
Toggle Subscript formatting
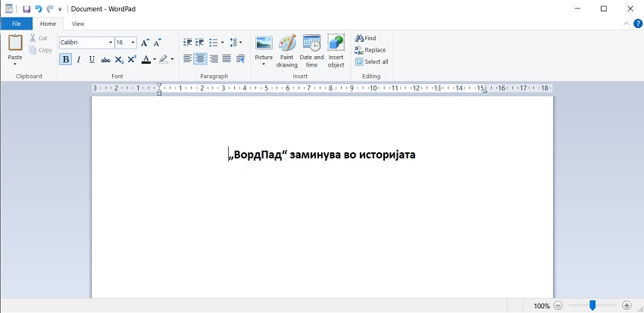[x=119, y=60]
